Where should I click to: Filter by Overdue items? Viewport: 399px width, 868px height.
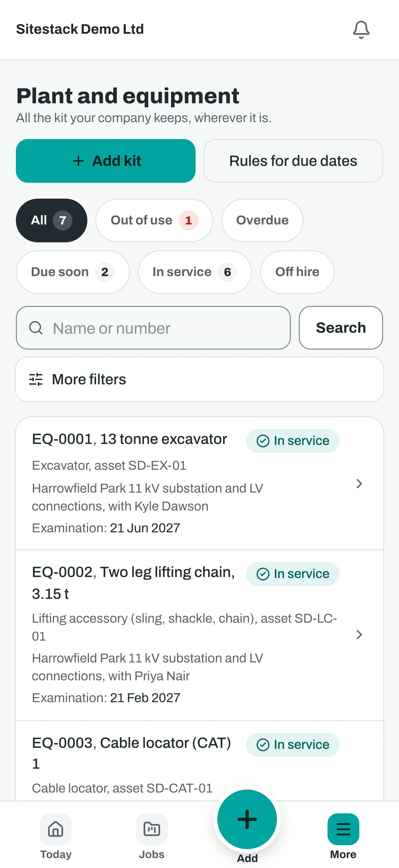point(262,220)
